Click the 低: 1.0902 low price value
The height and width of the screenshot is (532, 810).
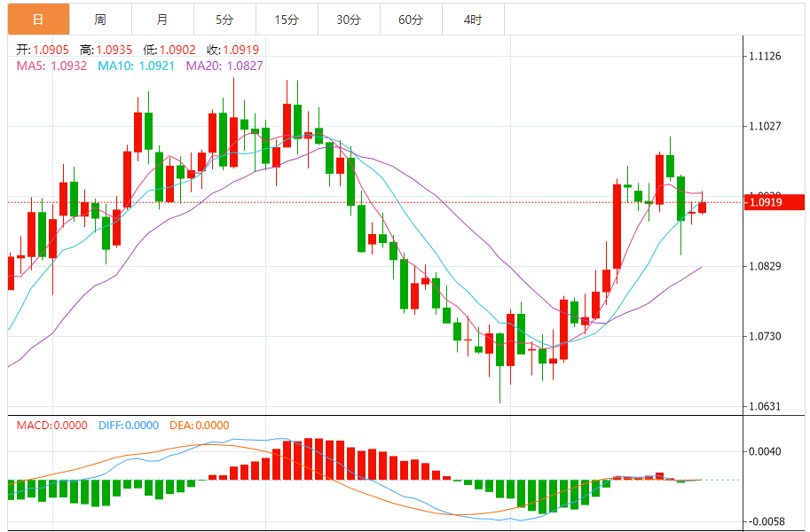coord(169,50)
